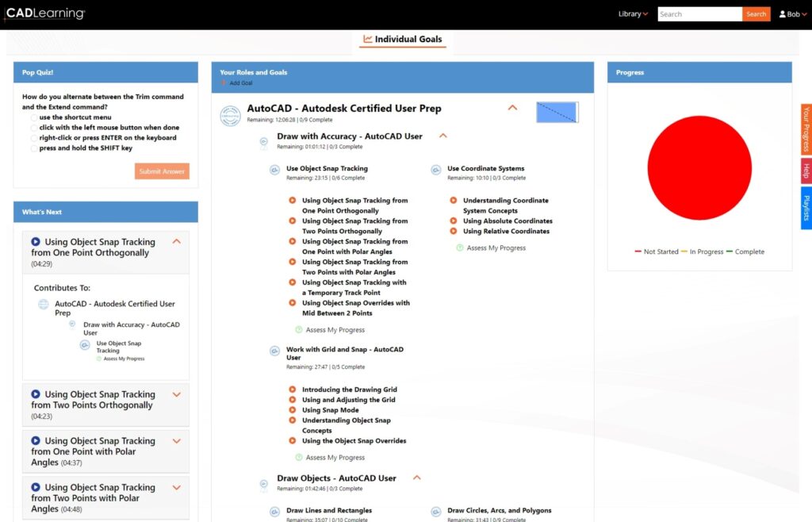Click in the Search input field

699,14
